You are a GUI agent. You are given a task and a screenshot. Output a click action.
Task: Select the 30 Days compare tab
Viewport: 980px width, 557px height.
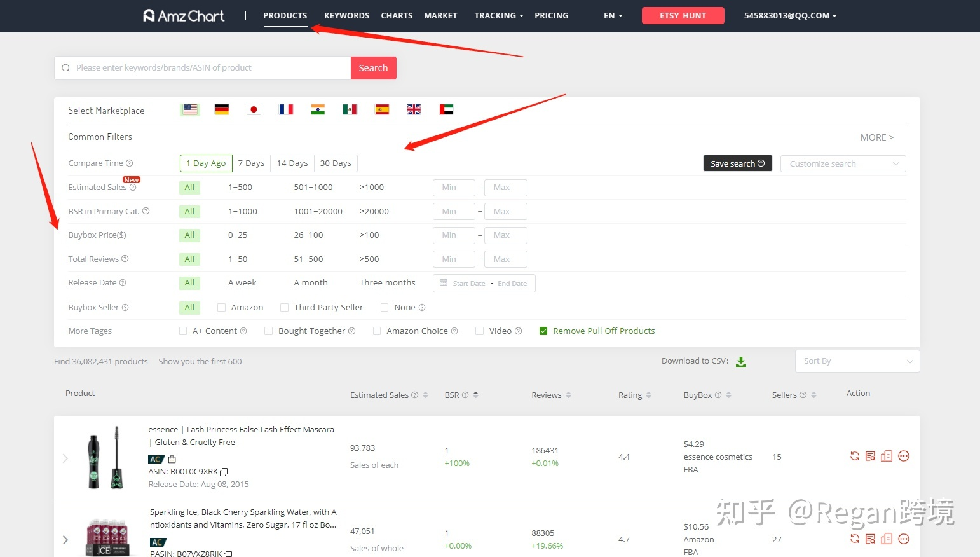tap(336, 163)
